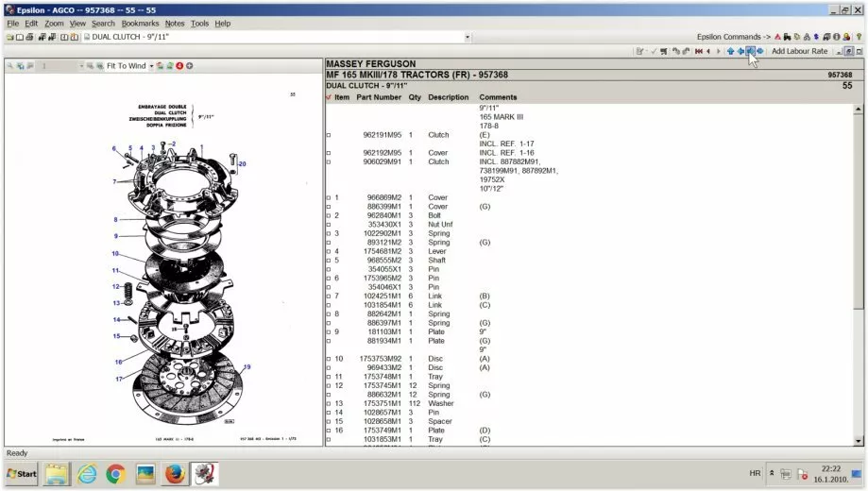The height and width of the screenshot is (491, 868).
Task: Click callout number 10 on the clutch diagram
Action: tap(115, 254)
